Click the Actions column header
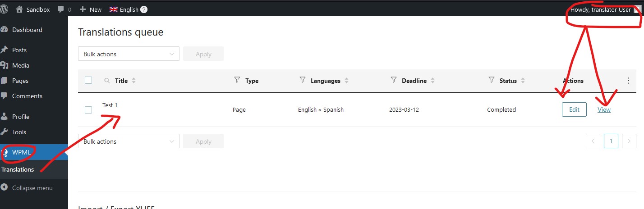Viewport: 644px width, 209px height. pyautogui.click(x=573, y=81)
